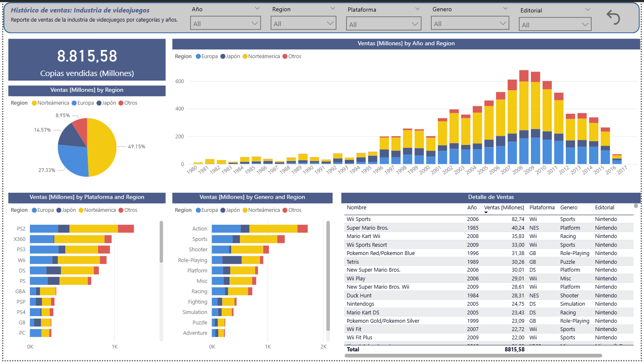Click the Action bar in genre chart
644x363 pixels.
pos(259,229)
